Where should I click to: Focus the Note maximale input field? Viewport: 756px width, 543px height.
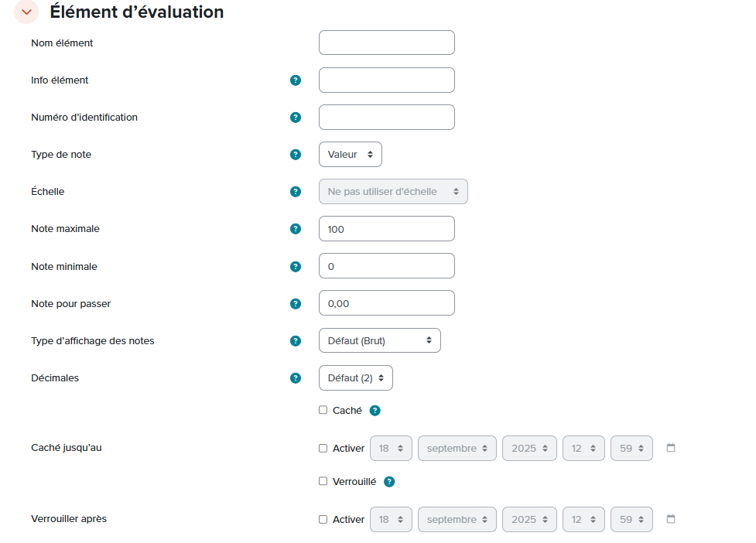386,229
